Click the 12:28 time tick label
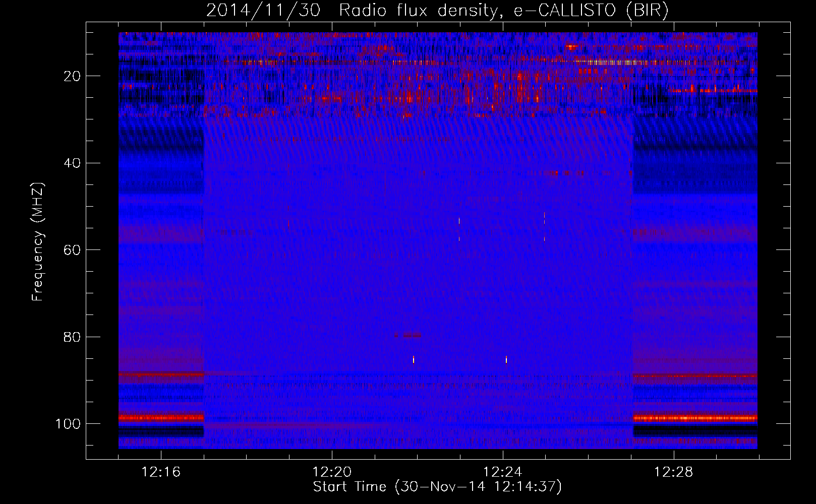 [674, 472]
